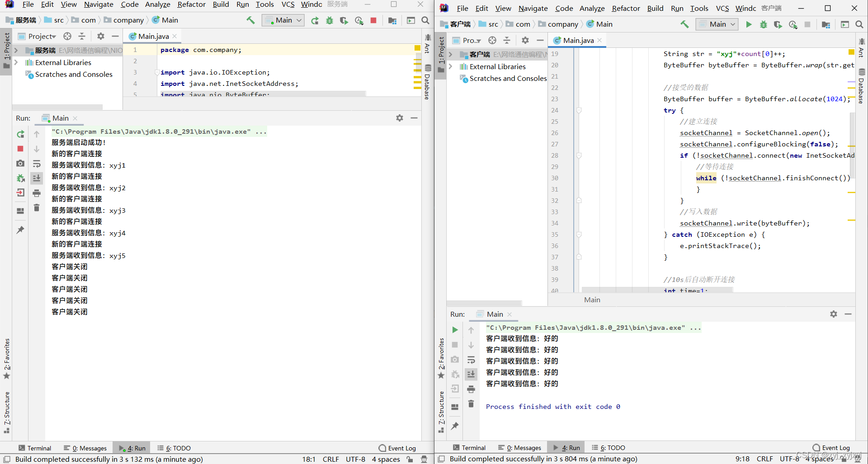Open Project view selector dropdown in left window
The width and height of the screenshot is (868, 464).
pyautogui.click(x=38, y=36)
